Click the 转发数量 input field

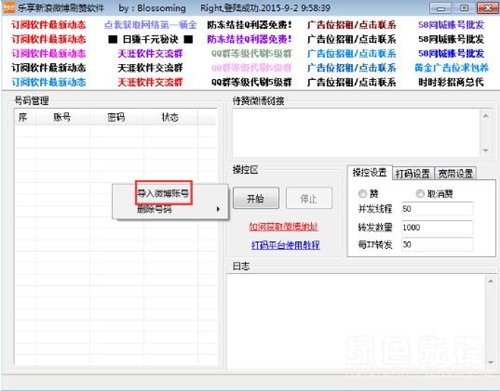tap(437, 227)
